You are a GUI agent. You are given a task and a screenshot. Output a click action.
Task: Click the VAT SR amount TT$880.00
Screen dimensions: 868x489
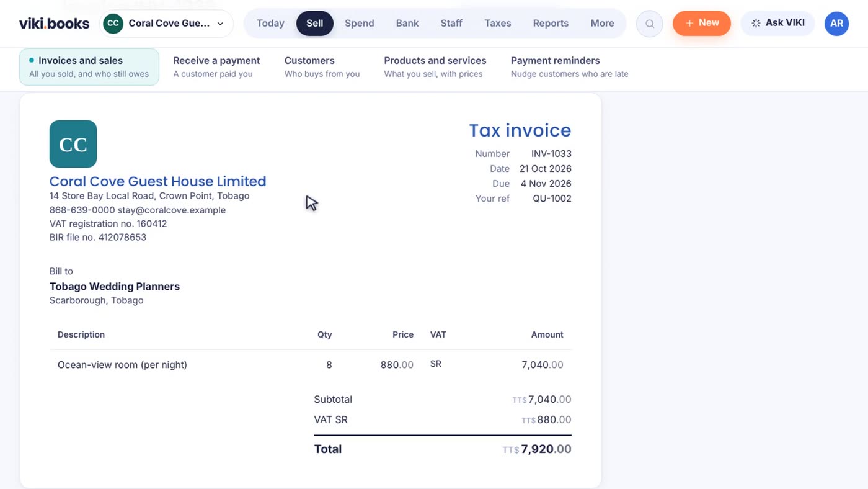(546, 420)
